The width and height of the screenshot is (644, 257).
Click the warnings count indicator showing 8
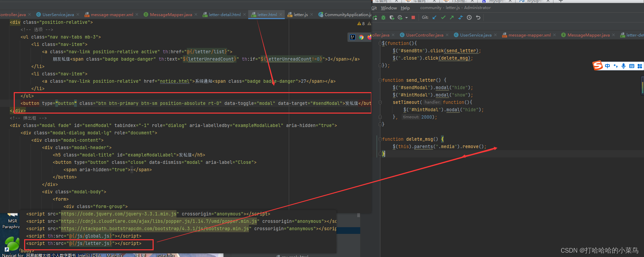pyautogui.click(x=361, y=23)
